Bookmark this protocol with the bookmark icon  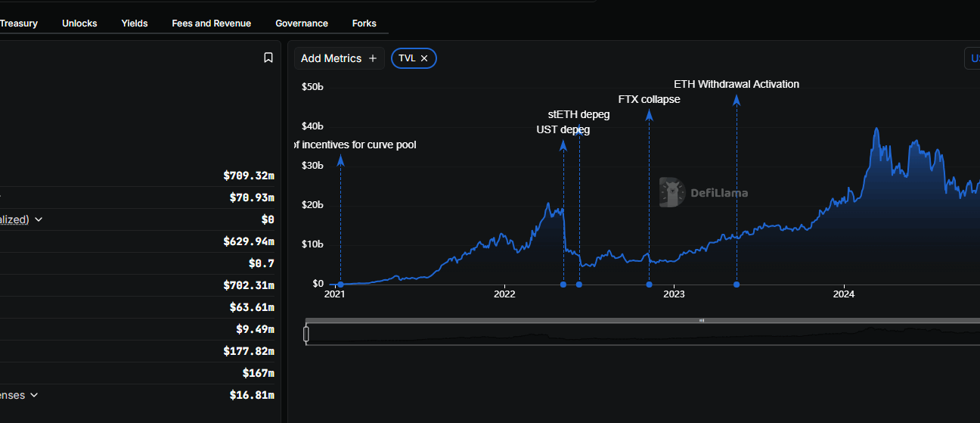tap(268, 58)
